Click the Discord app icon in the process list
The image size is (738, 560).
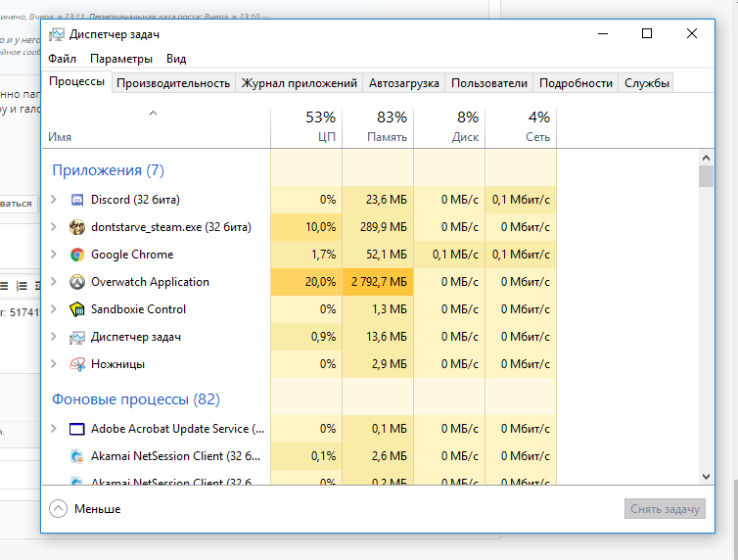click(77, 200)
